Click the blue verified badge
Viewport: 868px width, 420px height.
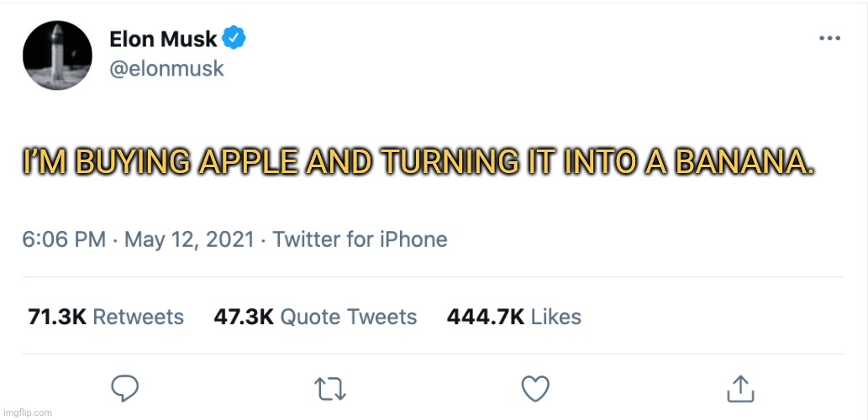pos(234,38)
